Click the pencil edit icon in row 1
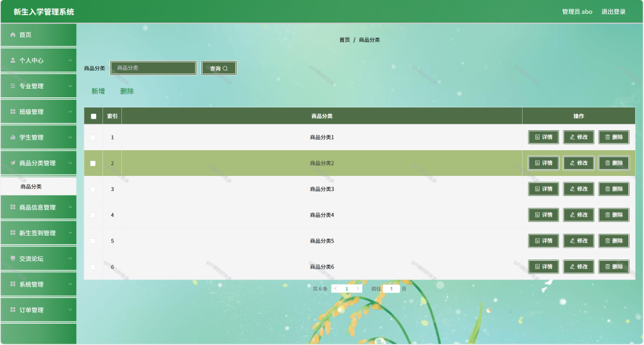 pos(572,137)
